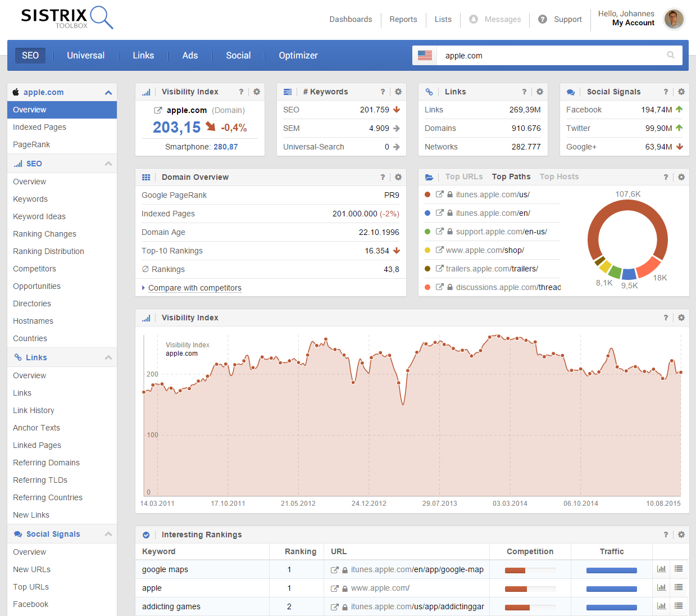Open Dashboards in top menu
The height and width of the screenshot is (616, 696).
pos(351,19)
